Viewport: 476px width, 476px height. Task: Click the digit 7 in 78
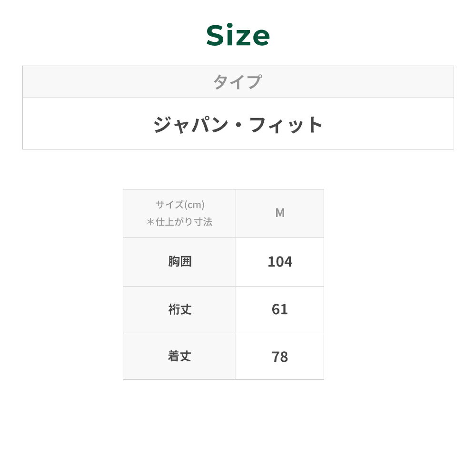point(275,357)
